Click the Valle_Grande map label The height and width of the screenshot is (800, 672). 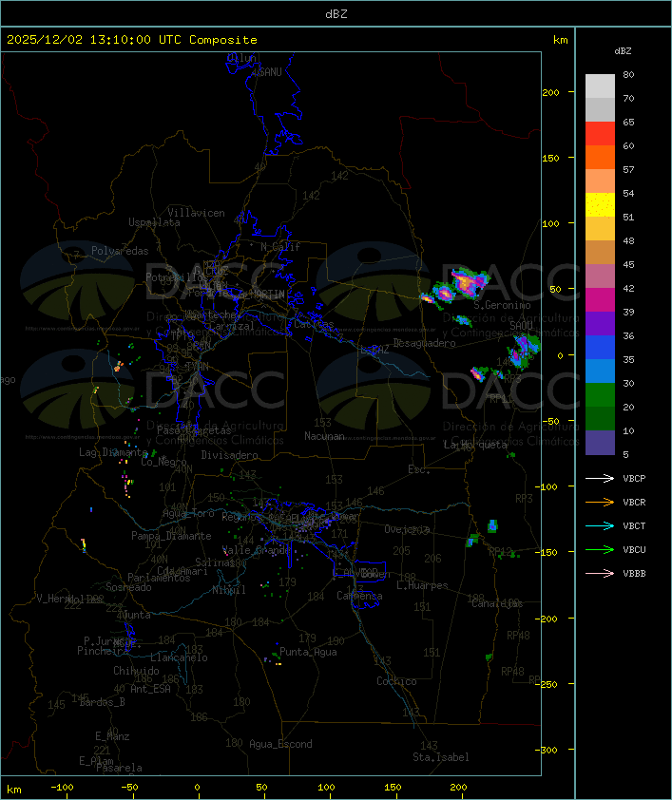(257, 550)
